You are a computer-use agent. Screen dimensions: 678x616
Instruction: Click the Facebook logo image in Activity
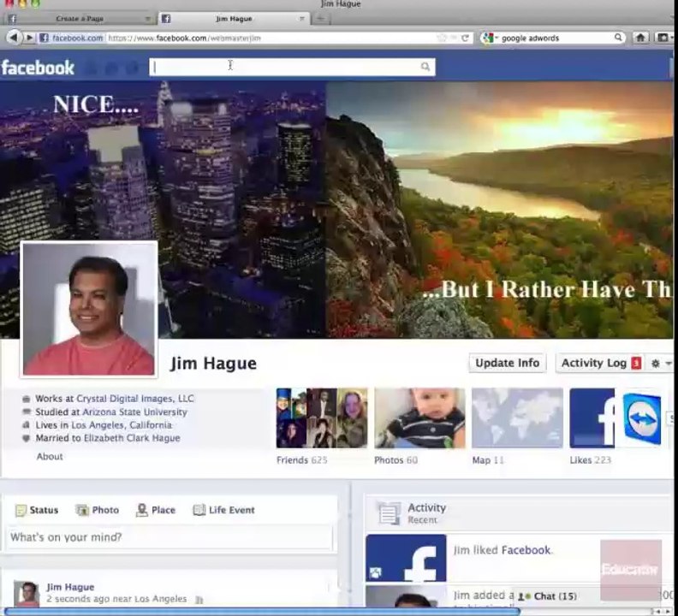coord(406,558)
